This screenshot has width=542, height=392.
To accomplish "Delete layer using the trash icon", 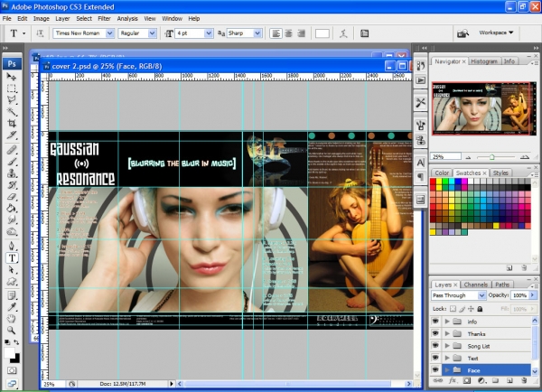I will click(x=524, y=381).
